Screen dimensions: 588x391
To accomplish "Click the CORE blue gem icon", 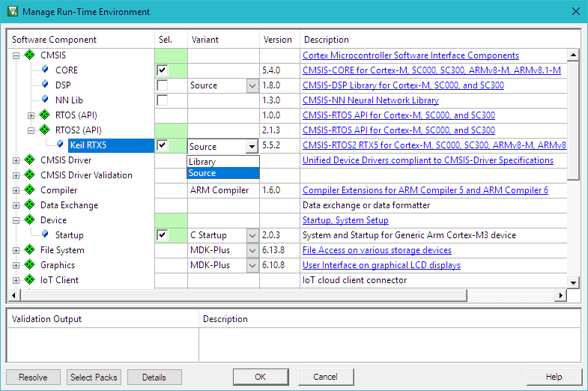I will coord(45,69).
